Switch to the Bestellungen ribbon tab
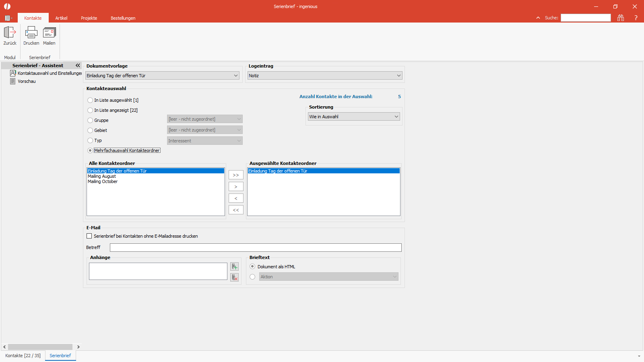The height and width of the screenshot is (362, 644). coord(123,18)
